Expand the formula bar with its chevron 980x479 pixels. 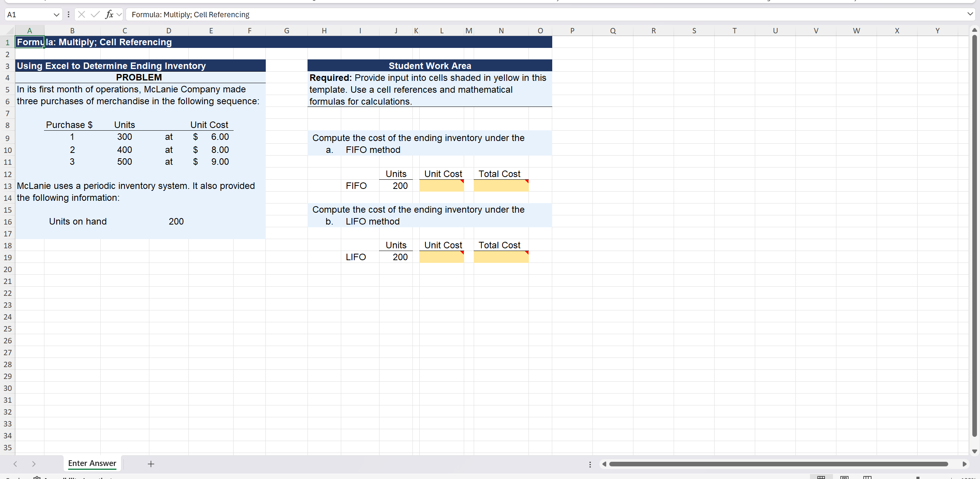(x=970, y=14)
